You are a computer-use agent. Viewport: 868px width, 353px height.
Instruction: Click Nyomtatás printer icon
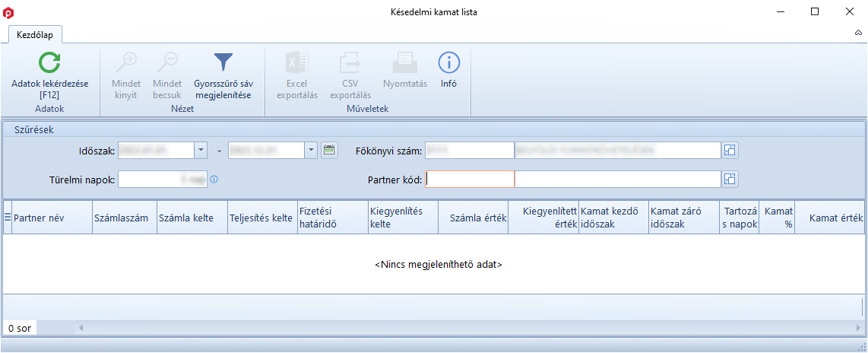404,63
